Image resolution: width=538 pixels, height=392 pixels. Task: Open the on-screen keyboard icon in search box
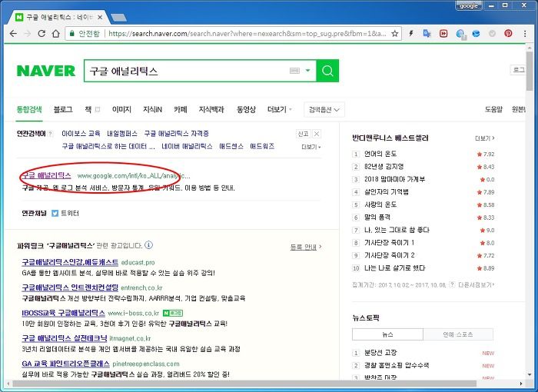point(294,71)
